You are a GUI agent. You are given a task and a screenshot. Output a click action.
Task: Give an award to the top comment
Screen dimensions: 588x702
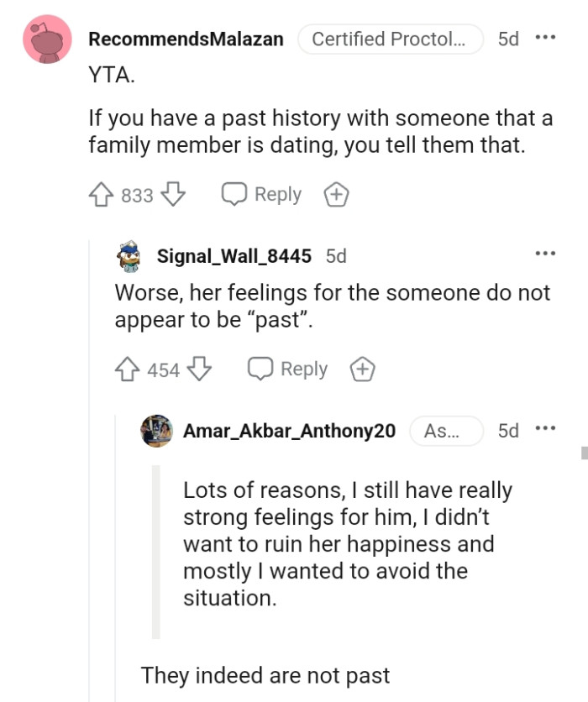tap(335, 194)
